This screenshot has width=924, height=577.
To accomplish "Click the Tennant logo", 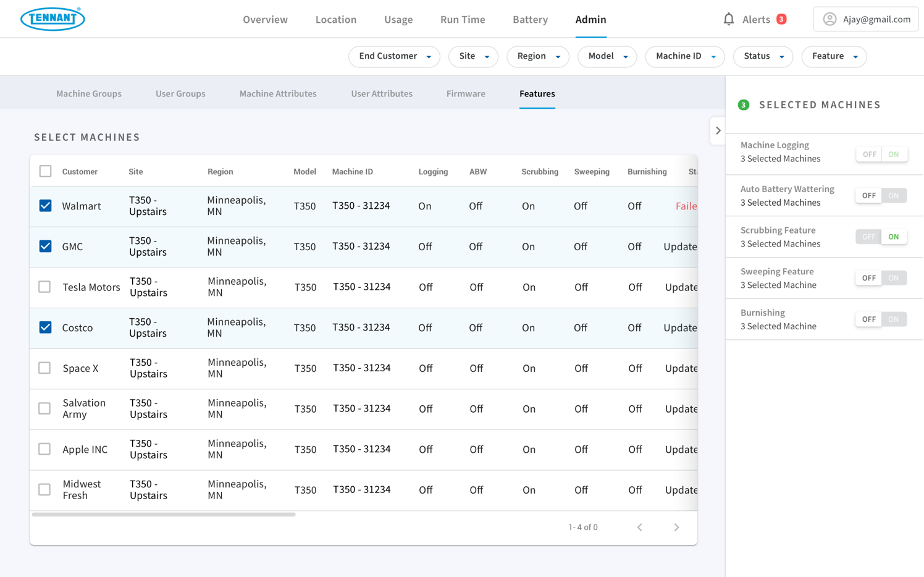I will tap(52, 19).
